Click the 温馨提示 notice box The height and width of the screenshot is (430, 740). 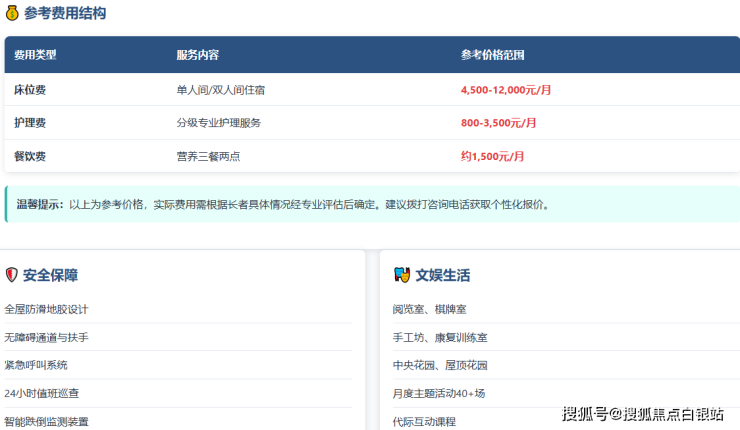click(x=370, y=204)
